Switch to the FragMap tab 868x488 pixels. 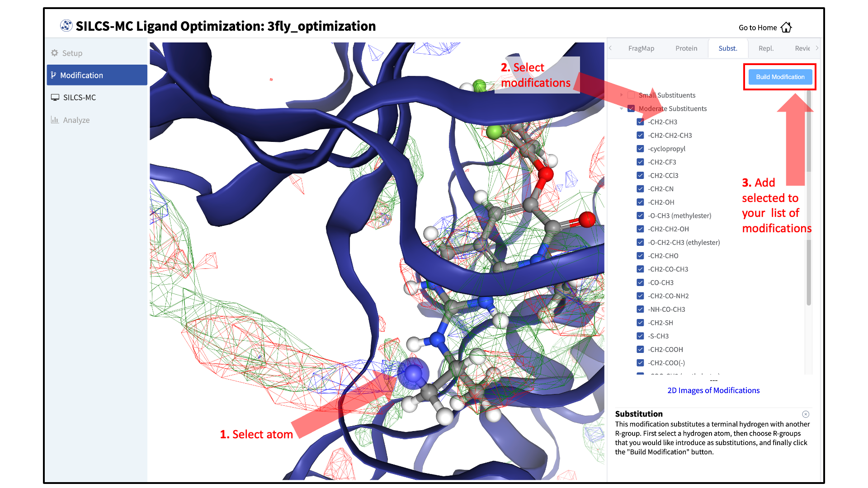tap(641, 48)
